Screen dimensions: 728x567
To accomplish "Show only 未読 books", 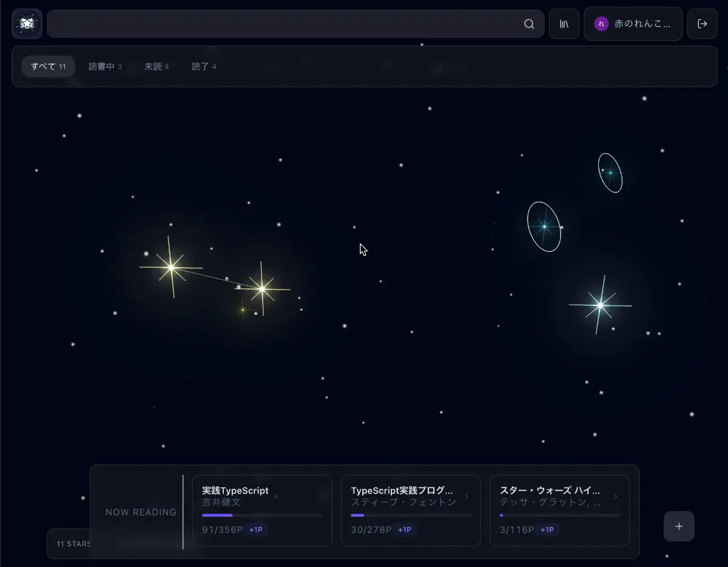I will pyautogui.click(x=157, y=67).
